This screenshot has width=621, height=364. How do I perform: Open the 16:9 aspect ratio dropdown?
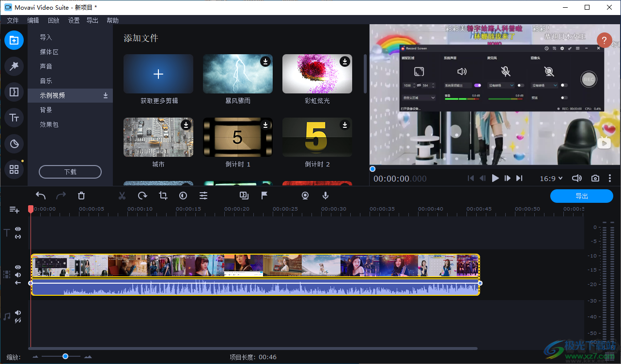point(551,178)
